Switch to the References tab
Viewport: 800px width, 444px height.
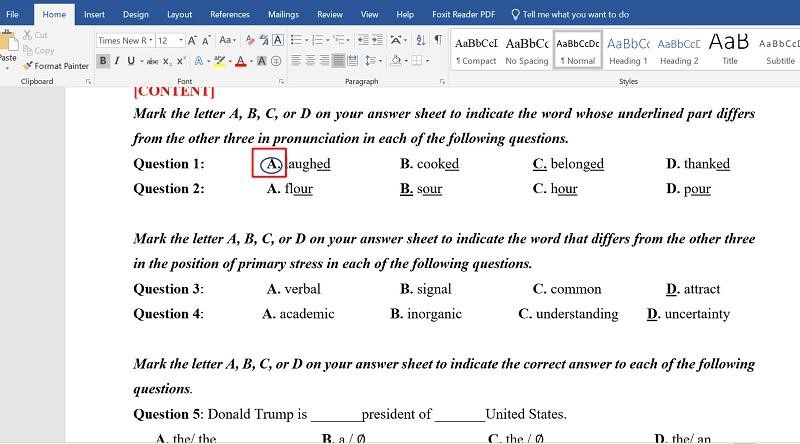tap(230, 14)
